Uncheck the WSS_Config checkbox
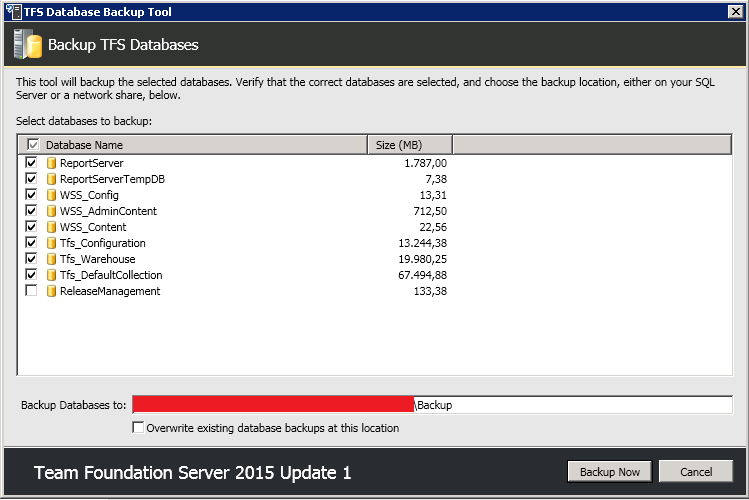The height and width of the screenshot is (500, 749). point(31,194)
